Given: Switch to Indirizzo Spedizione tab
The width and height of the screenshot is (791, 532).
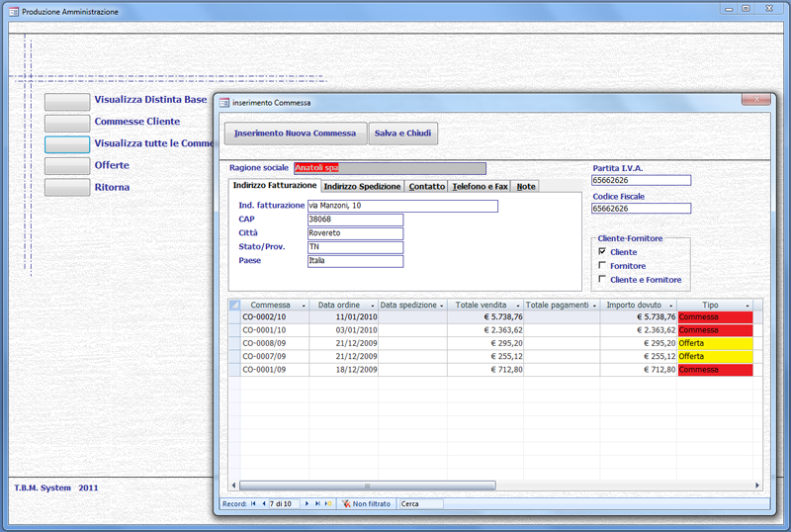Looking at the screenshot, I should 362,186.
